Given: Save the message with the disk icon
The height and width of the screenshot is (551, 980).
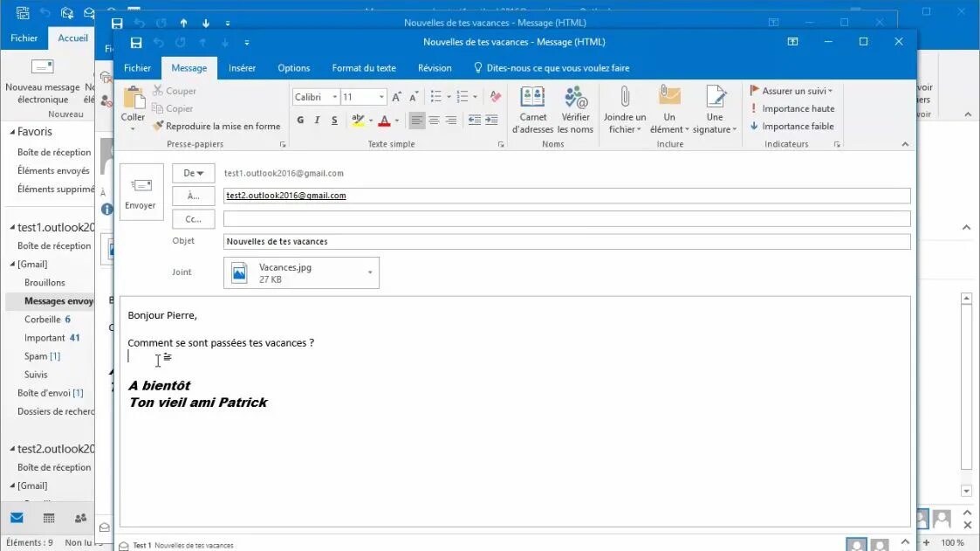Looking at the screenshot, I should pyautogui.click(x=135, y=43).
